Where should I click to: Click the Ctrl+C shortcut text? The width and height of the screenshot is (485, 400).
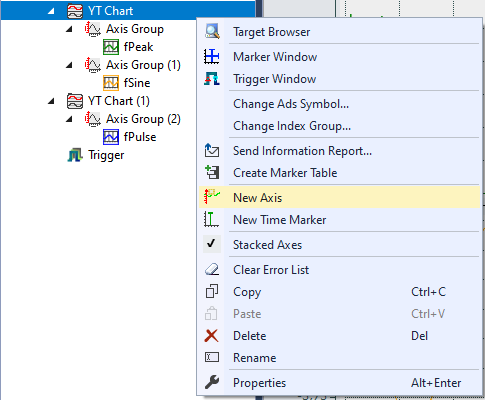(428, 292)
